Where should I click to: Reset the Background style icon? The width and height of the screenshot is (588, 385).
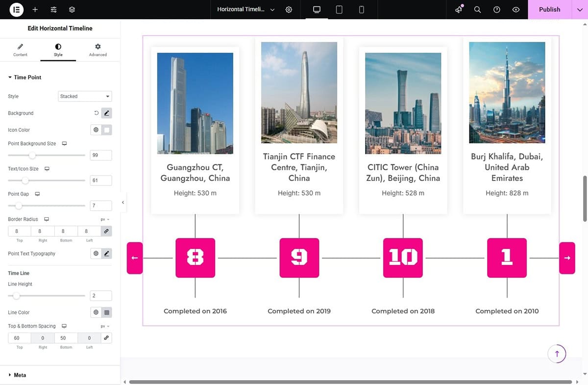pyautogui.click(x=97, y=113)
